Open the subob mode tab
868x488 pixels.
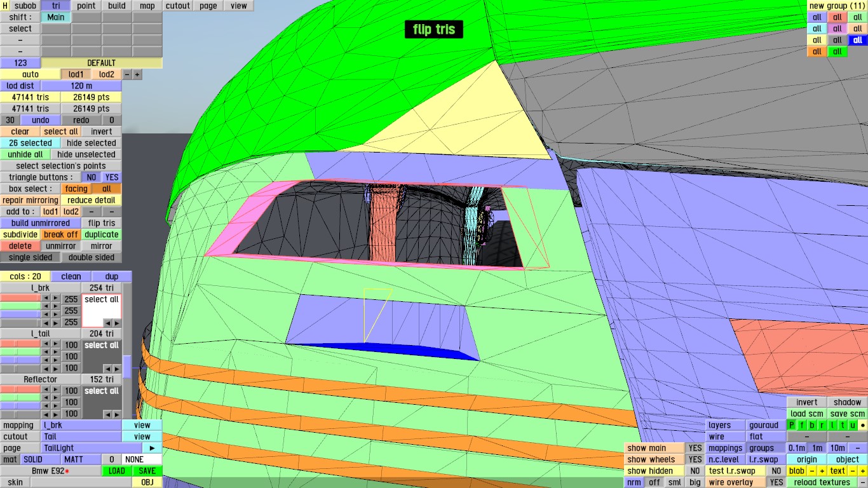pyautogui.click(x=25, y=6)
